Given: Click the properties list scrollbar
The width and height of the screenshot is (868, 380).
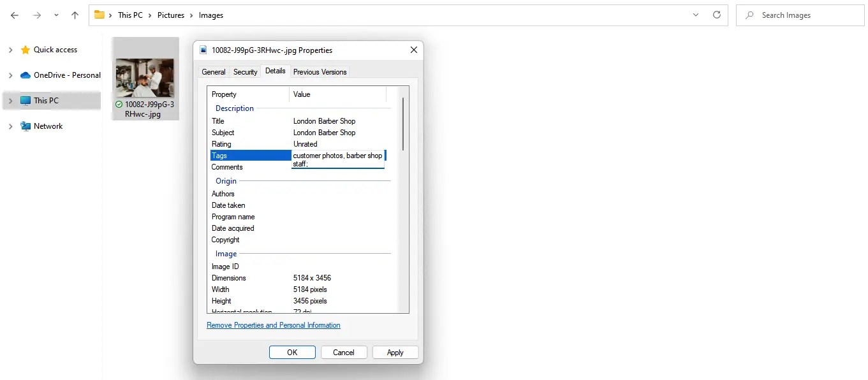Looking at the screenshot, I should (403, 121).
